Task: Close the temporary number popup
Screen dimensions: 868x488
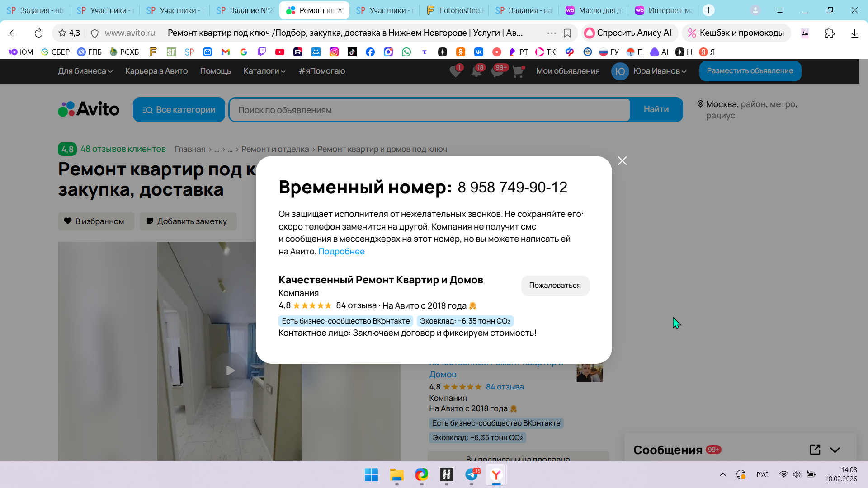Action: pos(622,161)
